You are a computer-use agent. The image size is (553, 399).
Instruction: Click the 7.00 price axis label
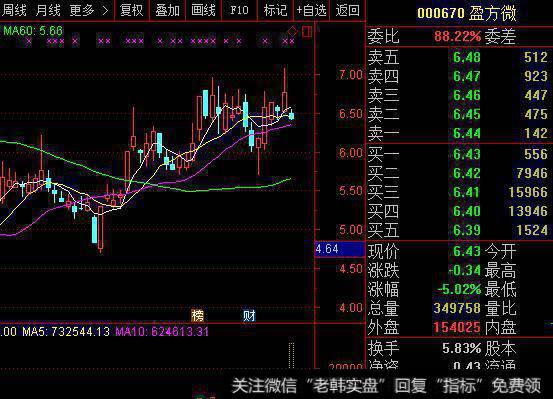point(351,74)
